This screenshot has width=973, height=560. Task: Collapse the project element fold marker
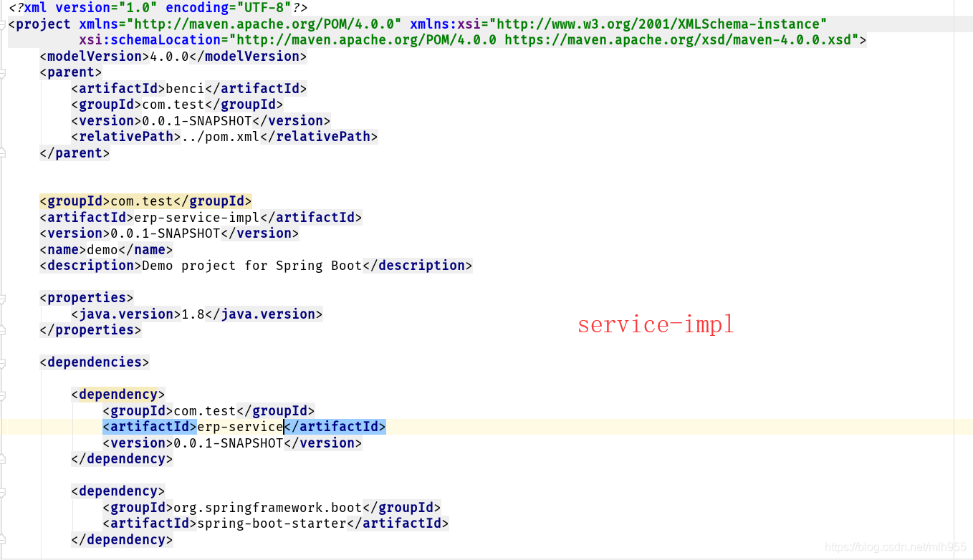pos(3,24)
